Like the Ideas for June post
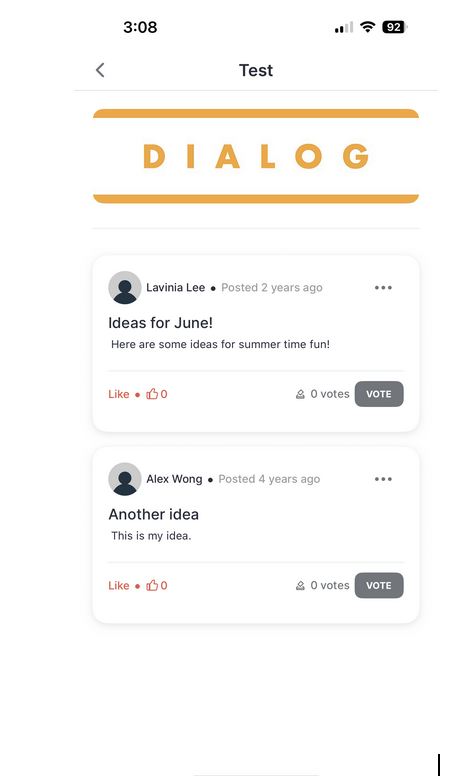 (x=119, y=394)
